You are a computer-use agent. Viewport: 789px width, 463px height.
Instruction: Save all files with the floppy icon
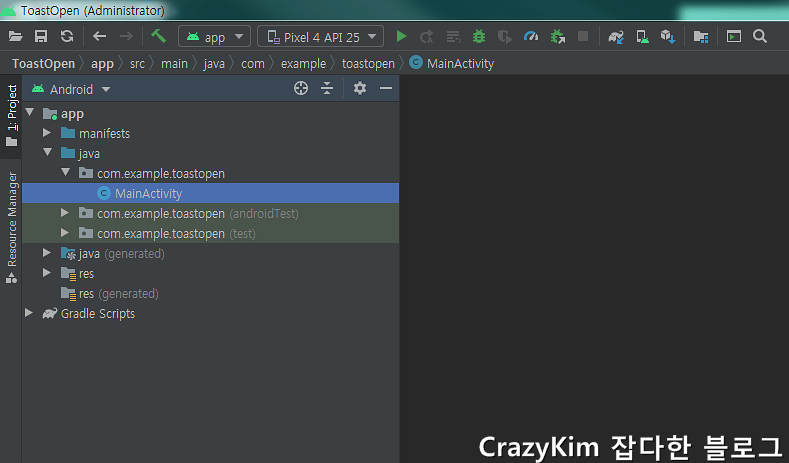click(x=41, y=36)
